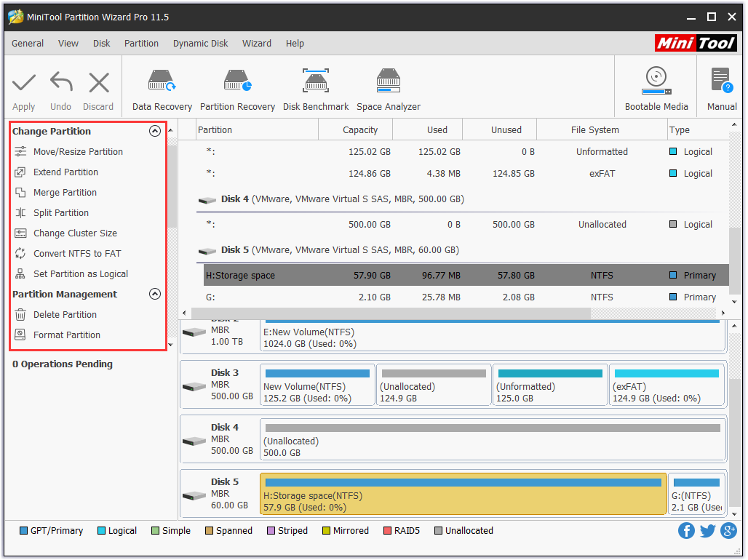The image size is (748, 560).
Task: Click the Move/Resize Partition icon
Action: (x=20, y=152)
